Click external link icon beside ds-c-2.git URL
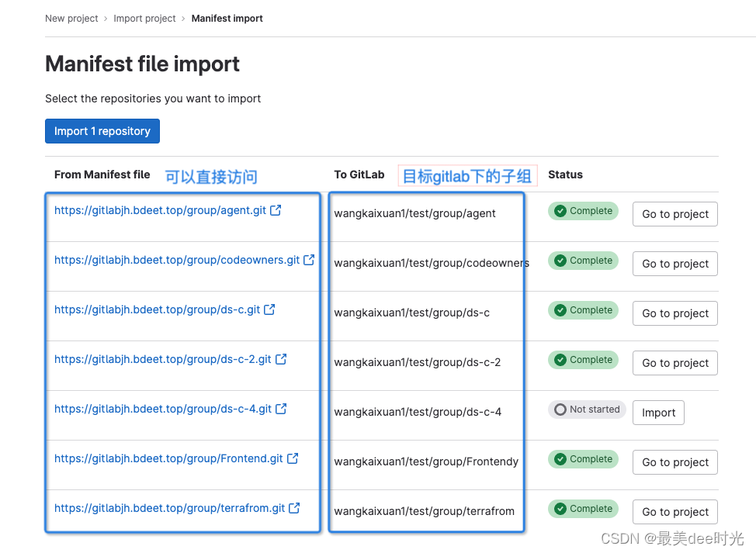This screenshot has height=553, width=756. [281, 359]
